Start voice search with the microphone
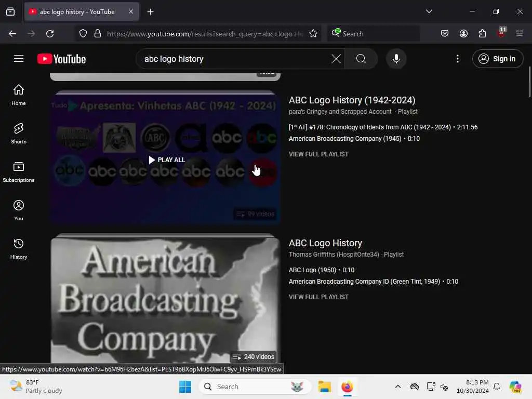 click(396, 59)
